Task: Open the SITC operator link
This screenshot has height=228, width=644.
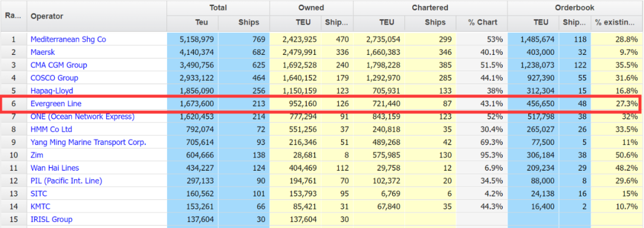Action: [x=39, y=193]
